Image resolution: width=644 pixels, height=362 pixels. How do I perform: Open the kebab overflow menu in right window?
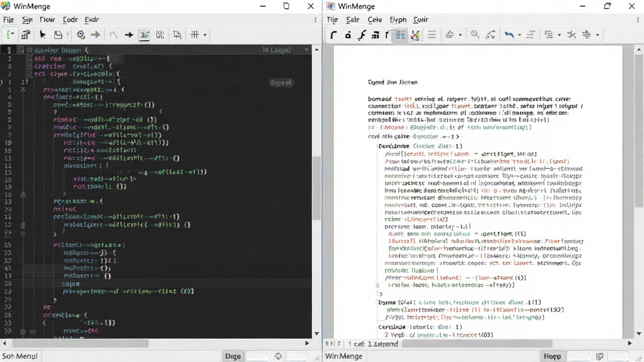click(638, 19)
